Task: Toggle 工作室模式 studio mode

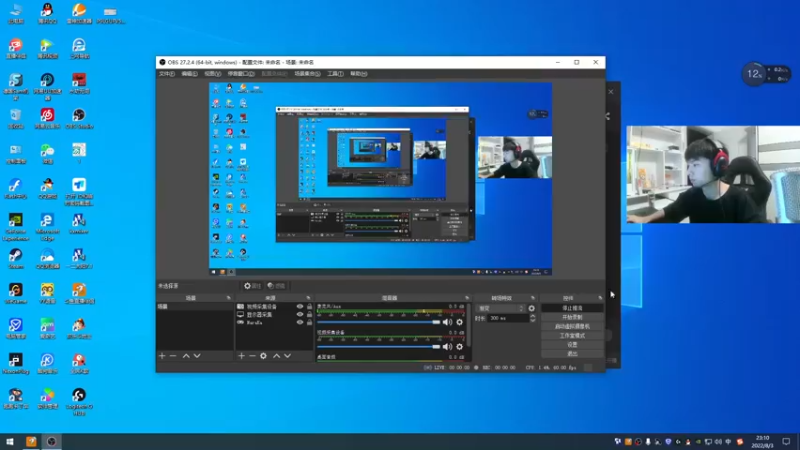Action: 572,335
